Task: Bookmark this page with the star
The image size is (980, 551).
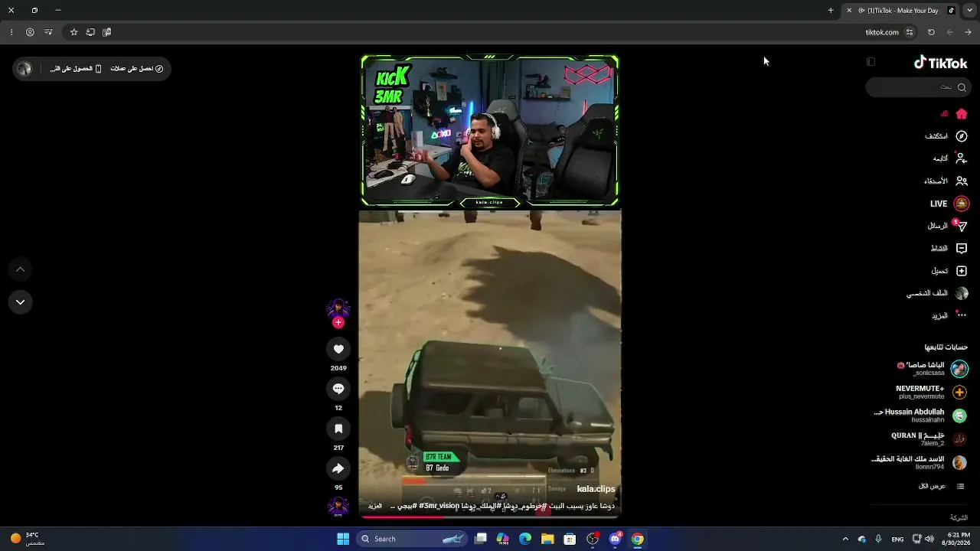Action: tap(73, 32)
